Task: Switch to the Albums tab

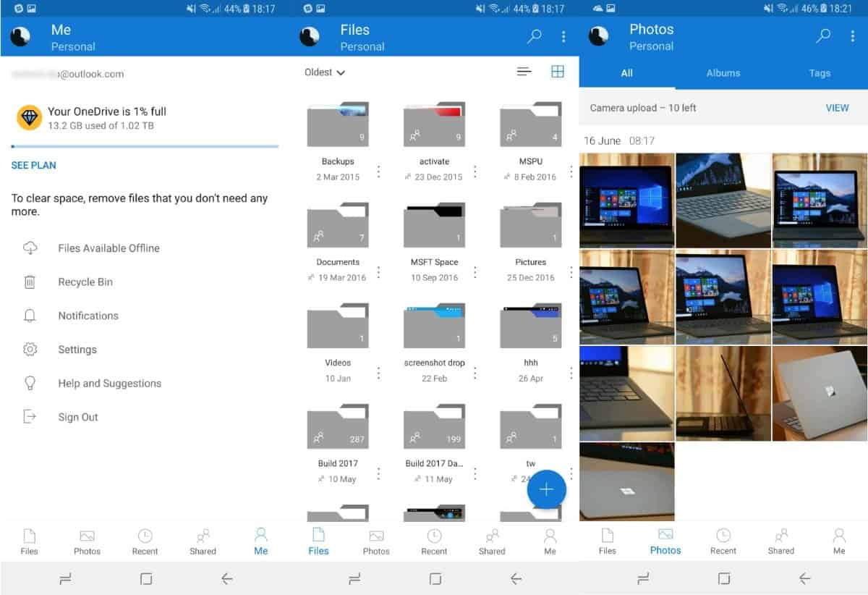Action: 723,73
